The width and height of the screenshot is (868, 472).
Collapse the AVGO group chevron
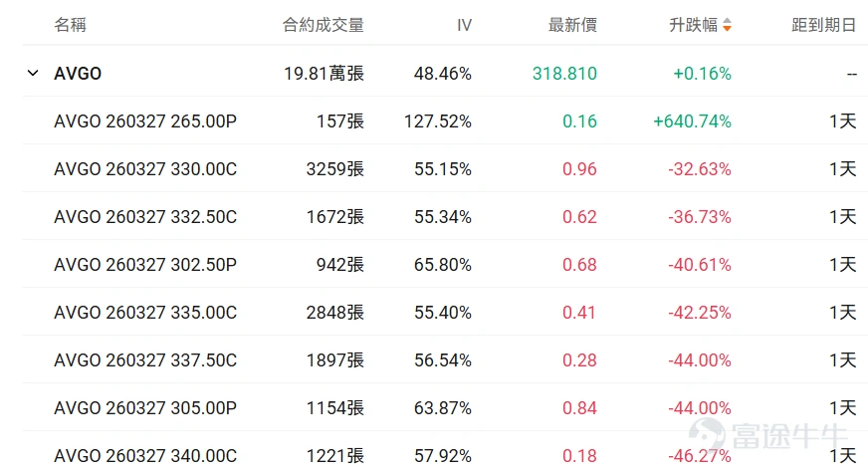pos(33,73)
